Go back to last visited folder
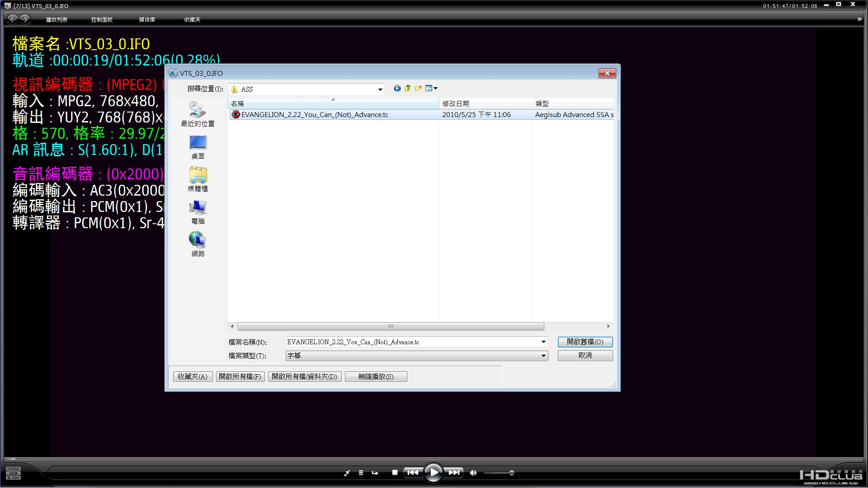The image size is (868, 488). point(397,89)
